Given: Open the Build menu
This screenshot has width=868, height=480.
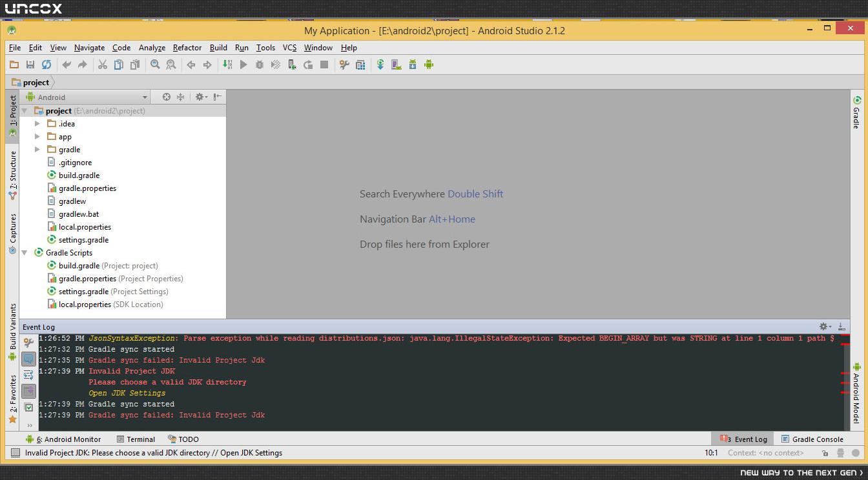Looking at the screenshot, I should [x=218, y=48].
